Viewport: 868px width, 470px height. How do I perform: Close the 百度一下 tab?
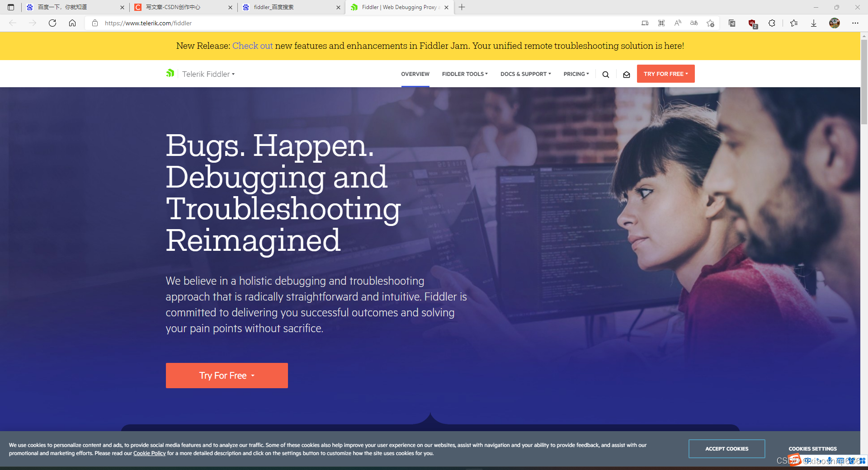[x=122, y=7]
